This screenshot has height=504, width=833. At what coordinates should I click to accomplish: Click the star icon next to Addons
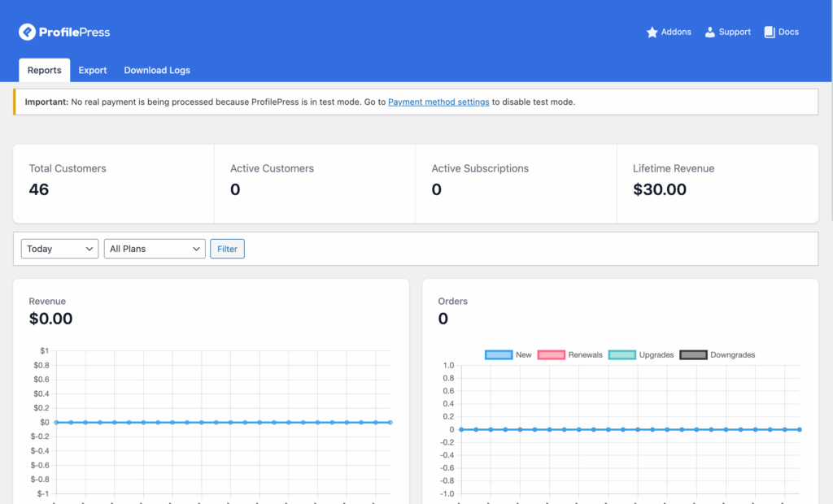click(x=651, y=32)
